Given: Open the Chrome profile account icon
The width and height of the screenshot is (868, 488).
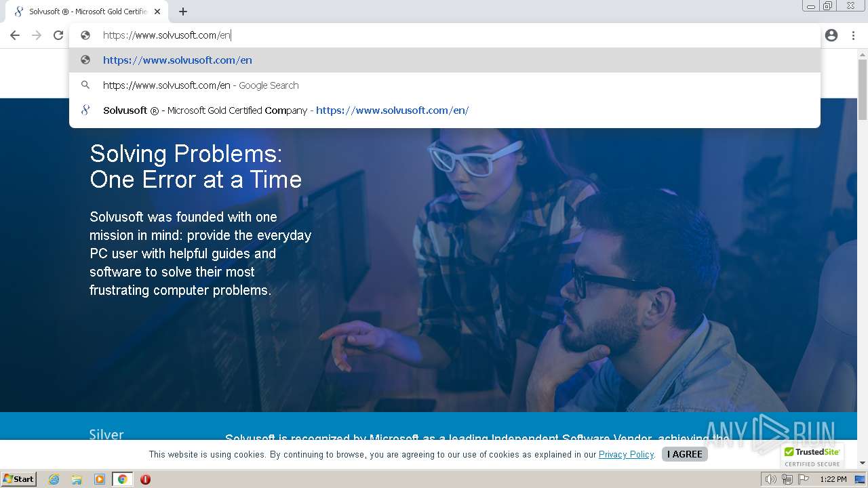Looking at the screenshot, I should [831, 35].
